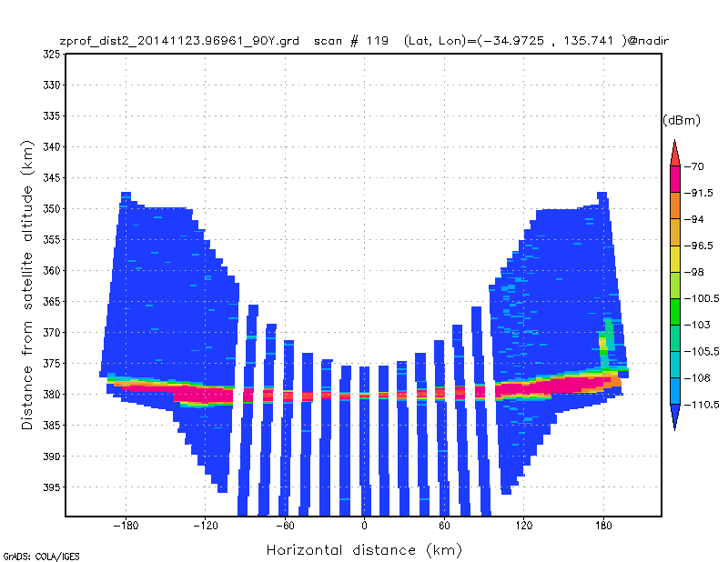Image resolution: width=728 pixels, height=562 pixels.
Task: Click the light blue -106 to -110.5 colorbar segment
Action: tap(674, 391)
